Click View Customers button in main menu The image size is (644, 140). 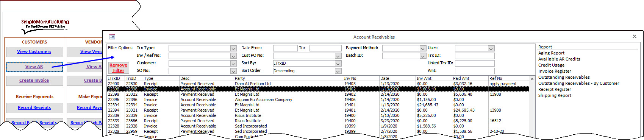(34, 51)
